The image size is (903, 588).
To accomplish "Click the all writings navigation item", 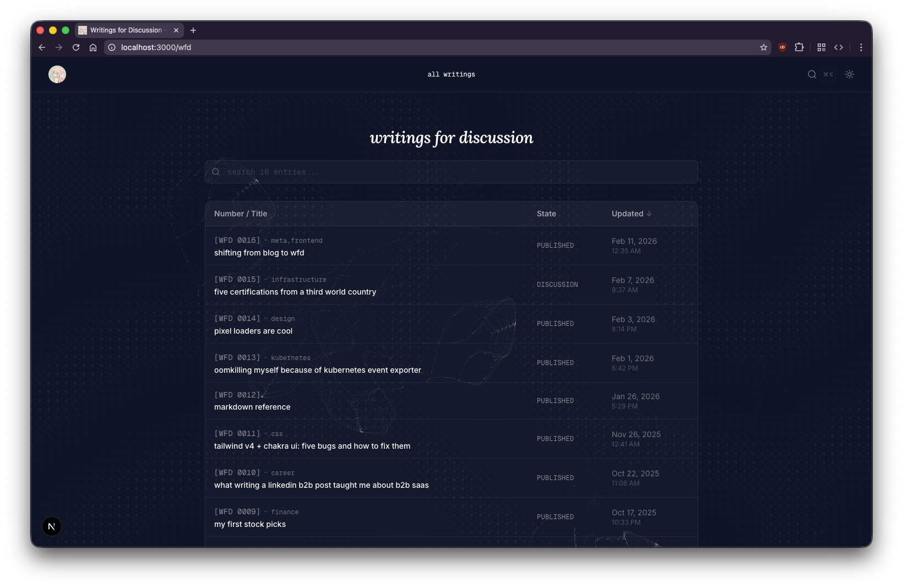I will (x=451, y=74).
